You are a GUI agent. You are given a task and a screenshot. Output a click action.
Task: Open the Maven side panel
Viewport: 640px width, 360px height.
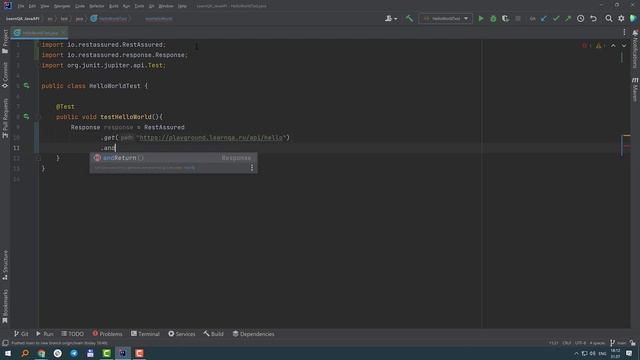click(x=635, y=89)
